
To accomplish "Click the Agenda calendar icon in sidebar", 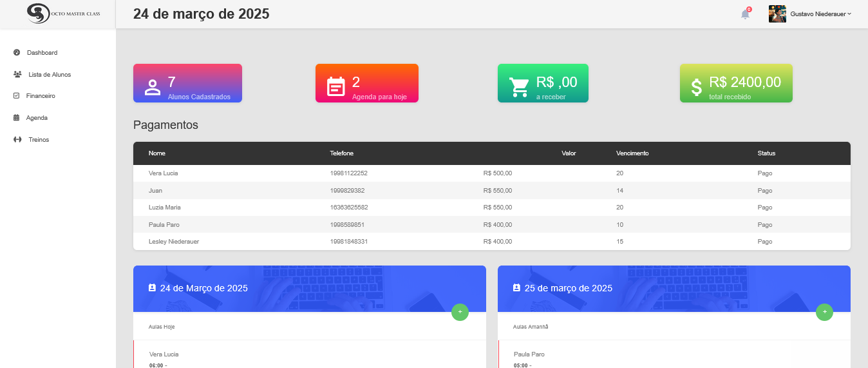I will click(x=17, y=117).
